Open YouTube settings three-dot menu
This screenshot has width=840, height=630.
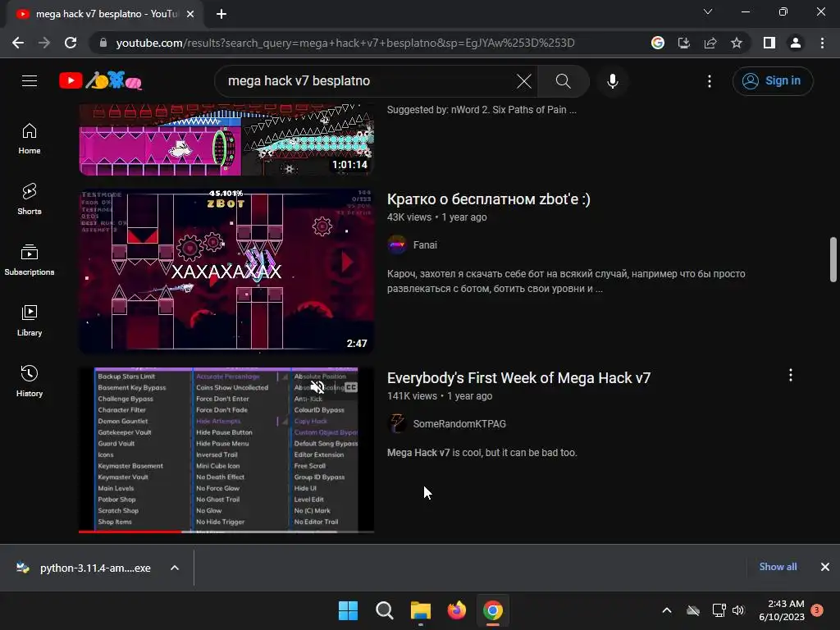point(710,81)
